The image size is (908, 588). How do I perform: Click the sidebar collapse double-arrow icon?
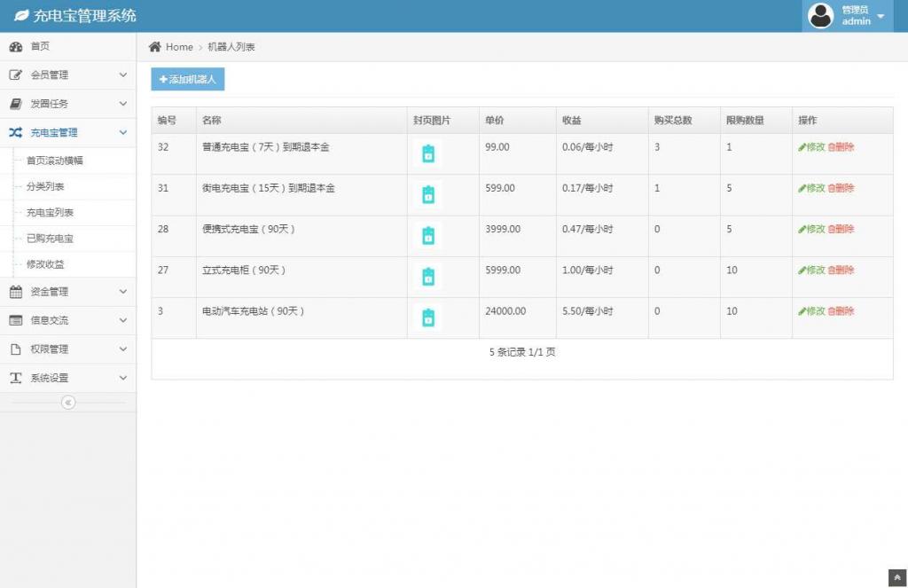[68, 403]
